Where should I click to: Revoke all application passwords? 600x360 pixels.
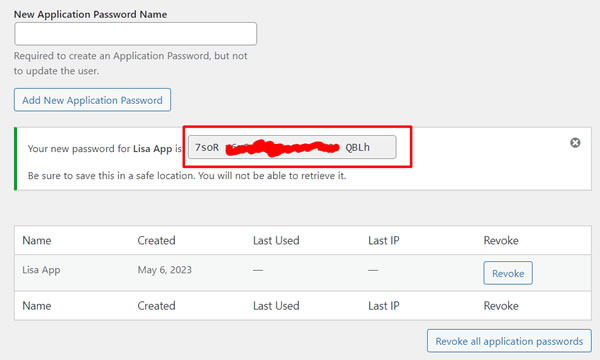[509, 341]
